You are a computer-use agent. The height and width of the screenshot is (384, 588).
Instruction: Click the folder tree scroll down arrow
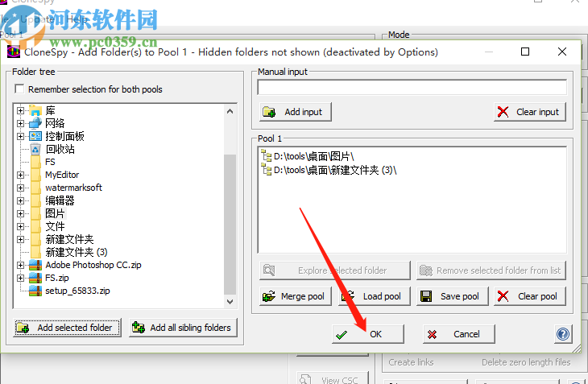tap(230, 302)
